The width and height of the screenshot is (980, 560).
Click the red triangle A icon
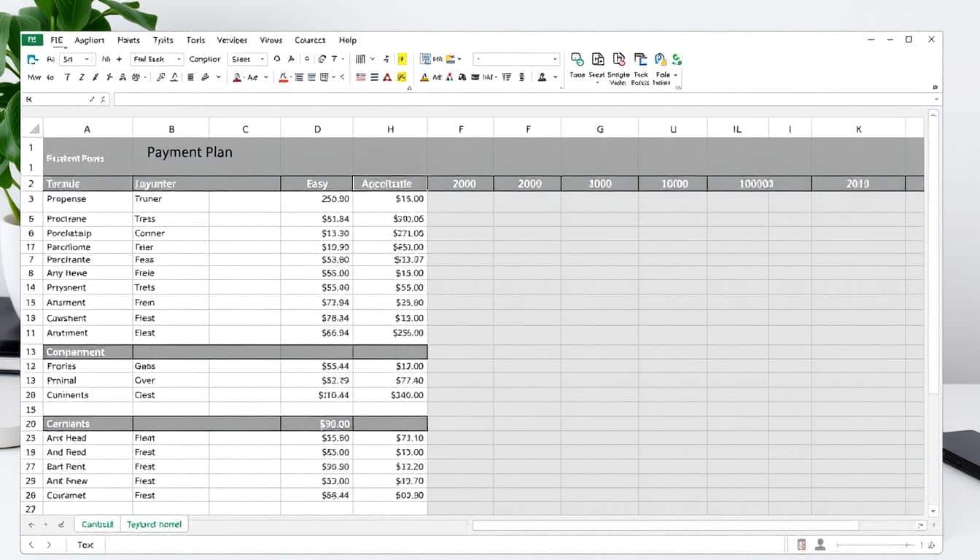coord(387,77)
